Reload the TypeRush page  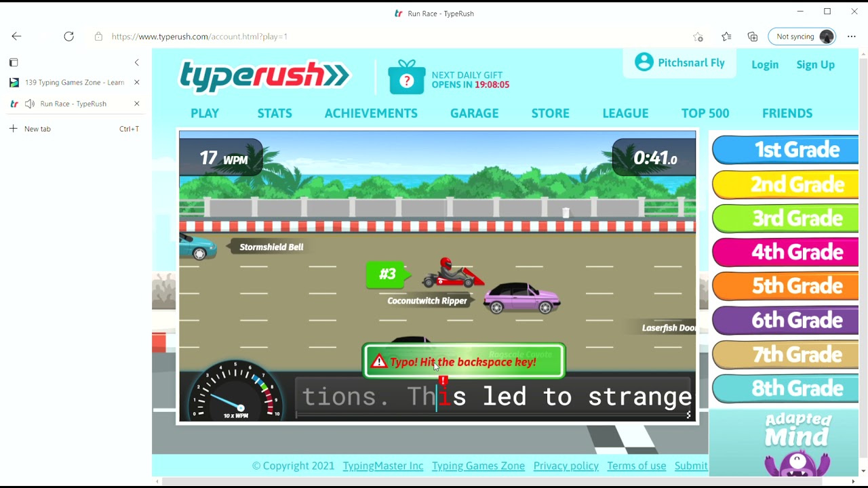pyautogui.click(x=68, y=37)
